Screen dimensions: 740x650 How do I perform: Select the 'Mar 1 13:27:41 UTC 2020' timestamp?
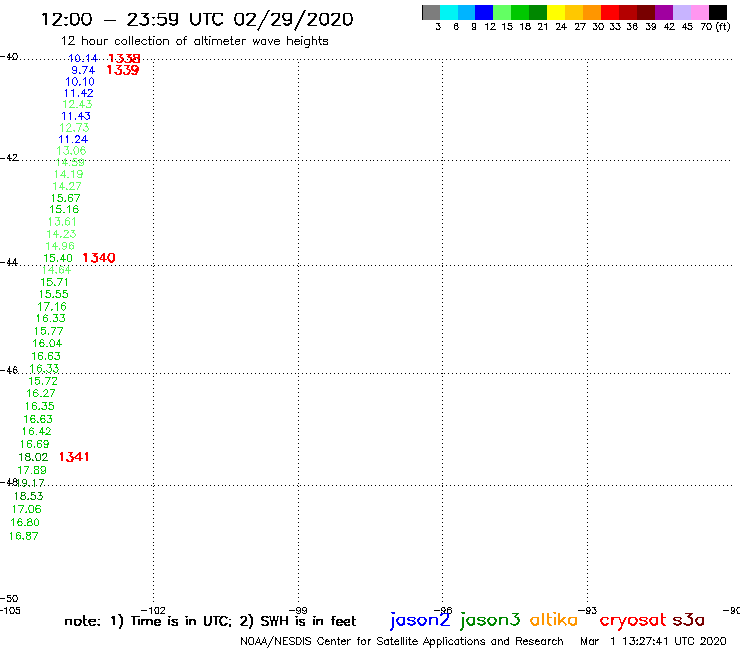[653, 641]
